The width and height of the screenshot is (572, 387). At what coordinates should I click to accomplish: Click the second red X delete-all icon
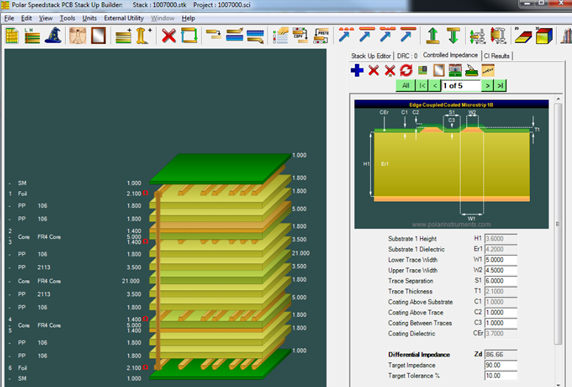click(390, 70)
